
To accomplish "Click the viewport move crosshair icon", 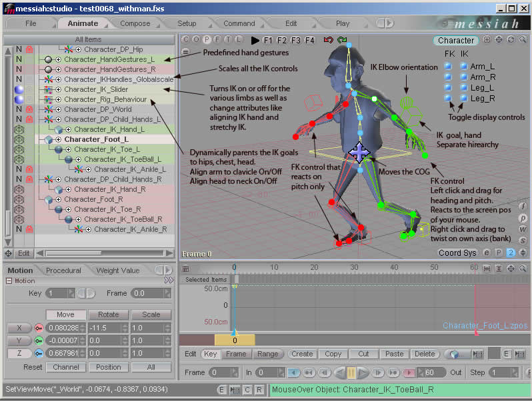I will (499, 40).
